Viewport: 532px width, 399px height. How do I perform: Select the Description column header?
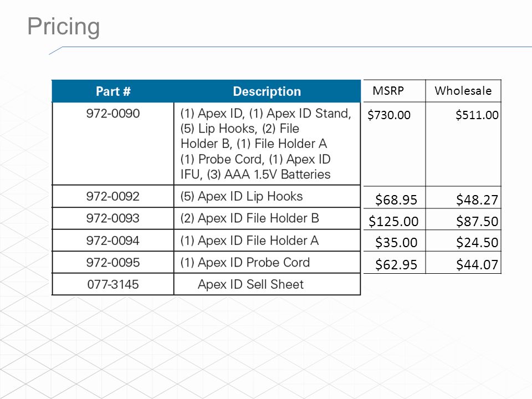coord(267,91)
